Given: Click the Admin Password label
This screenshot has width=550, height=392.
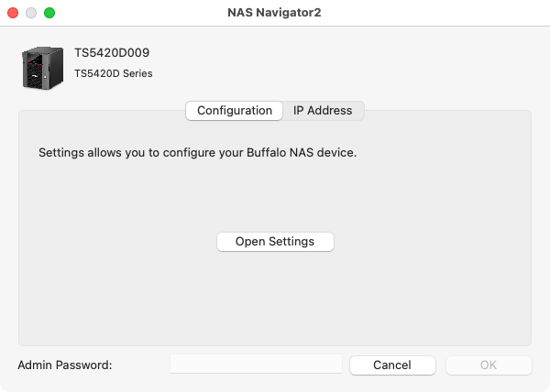Looking at the screenshot, I should [x=65, y=365].
